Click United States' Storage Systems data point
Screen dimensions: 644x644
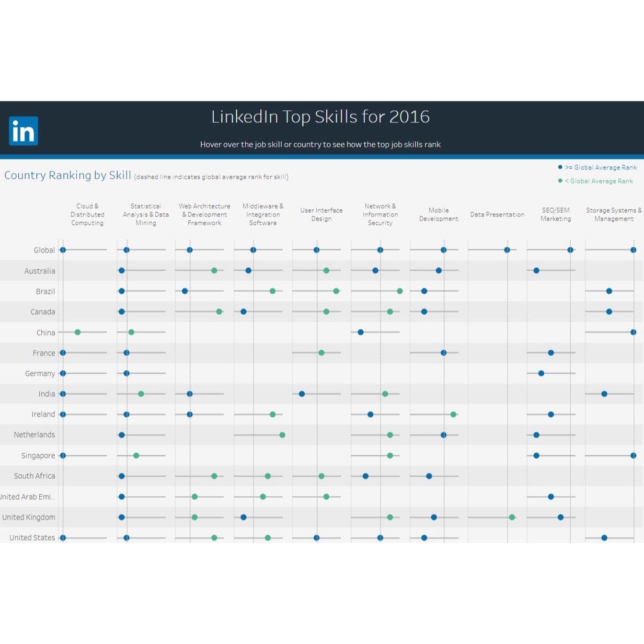tap(604, 538)
